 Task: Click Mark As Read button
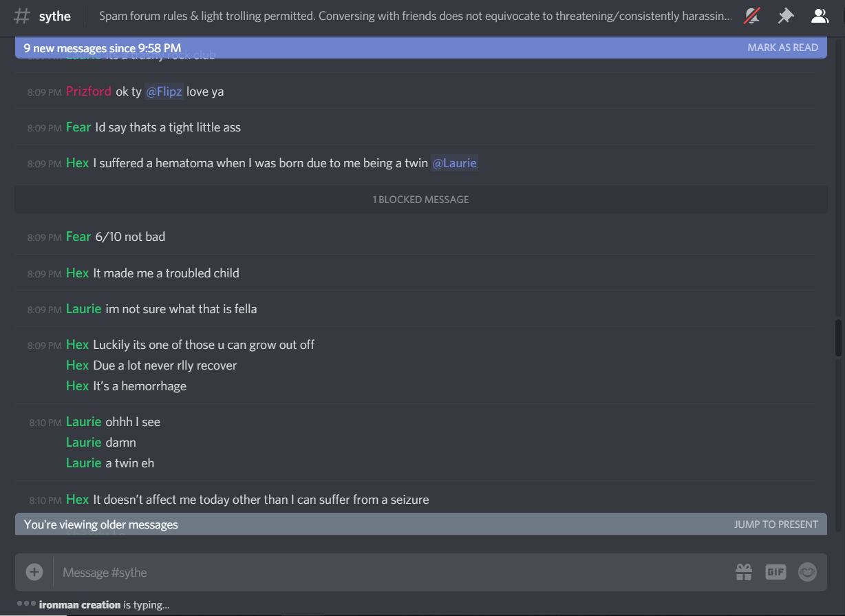[782, 47]
